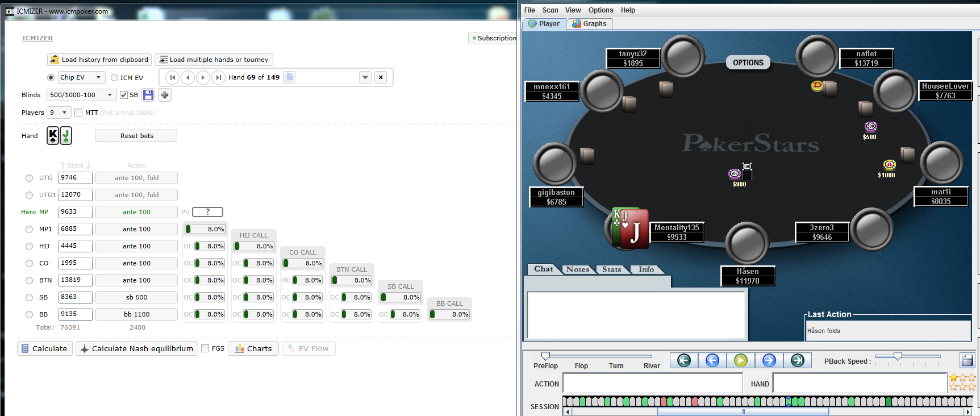Image resolution: width=980 pixels, height=416 pixels.
Task: Rewind replayer to start of hand
Action: click(x=684, y=360)
